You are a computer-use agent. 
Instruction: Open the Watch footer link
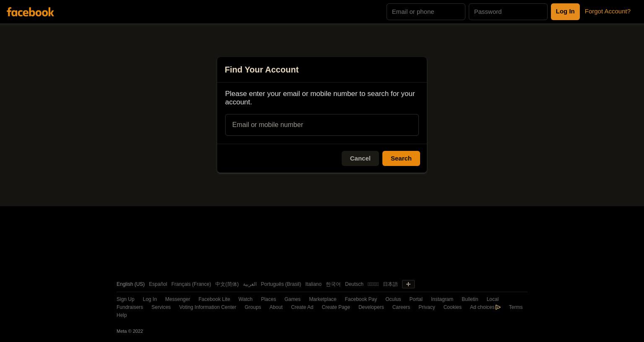tap(245, 299)
